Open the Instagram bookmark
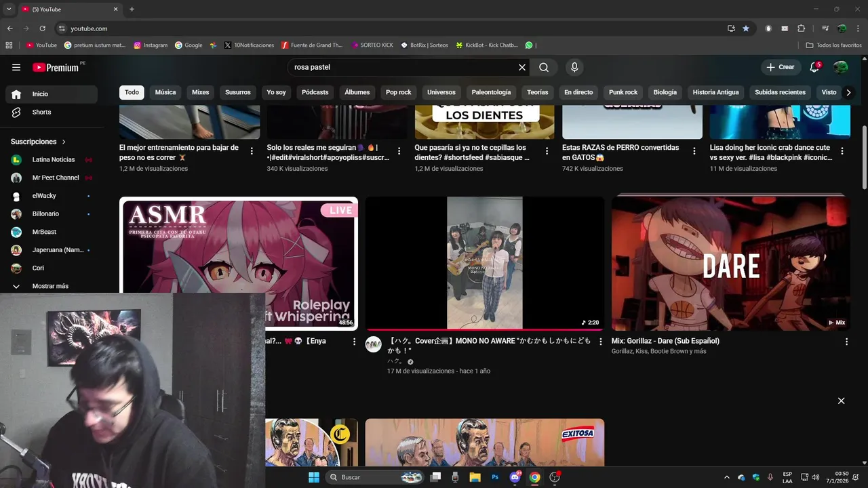868x488 pixels. point(151,45)
